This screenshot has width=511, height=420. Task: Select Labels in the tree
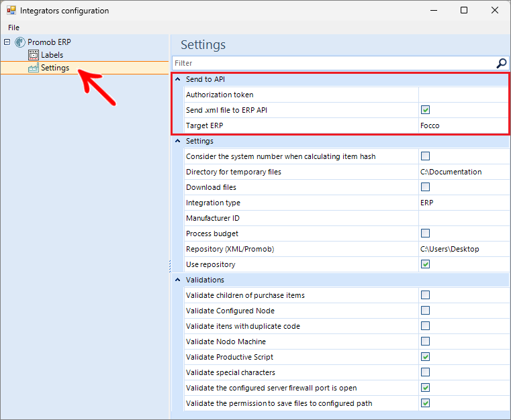pos(52,55)
